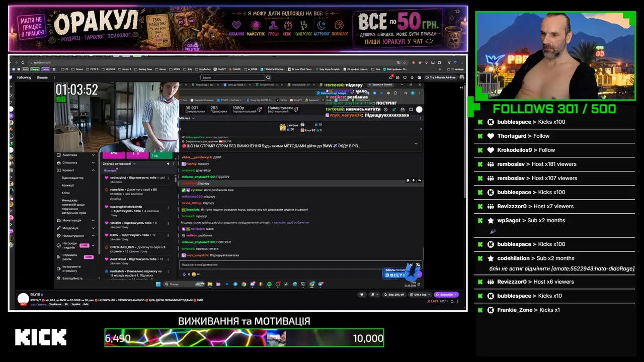This screenshot has width=644, height=362.
Task: Click the Надіслати повідомлення chat input
Action: click(300, 264)
